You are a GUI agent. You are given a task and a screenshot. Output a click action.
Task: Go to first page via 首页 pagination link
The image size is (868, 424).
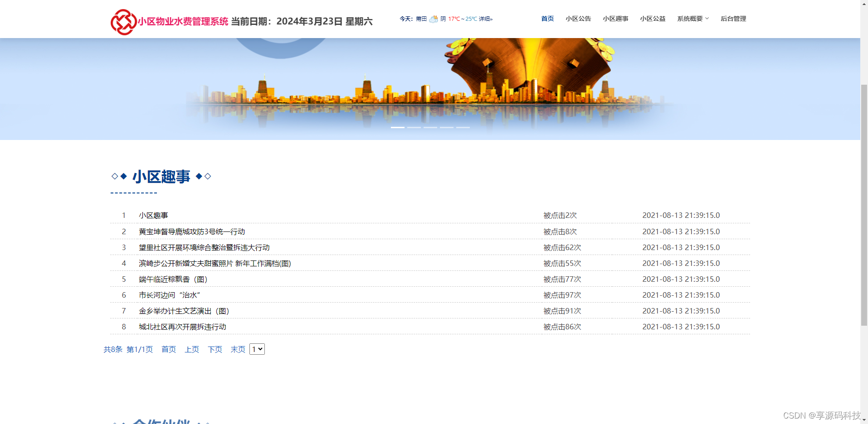[x=169, y=349]
